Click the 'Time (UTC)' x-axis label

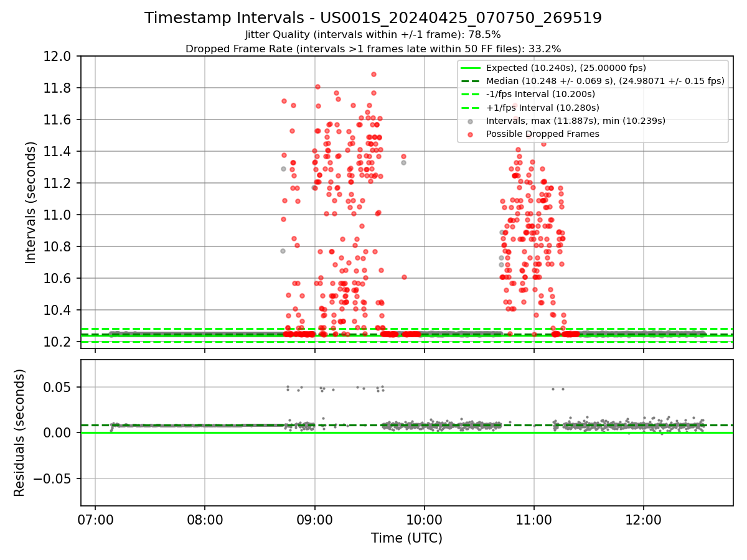click(x=406, y=538)
